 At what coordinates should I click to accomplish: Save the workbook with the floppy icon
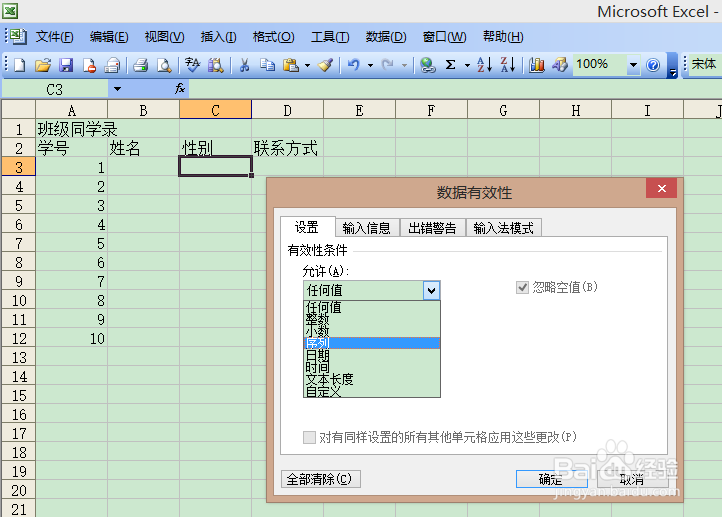[66, 65]
